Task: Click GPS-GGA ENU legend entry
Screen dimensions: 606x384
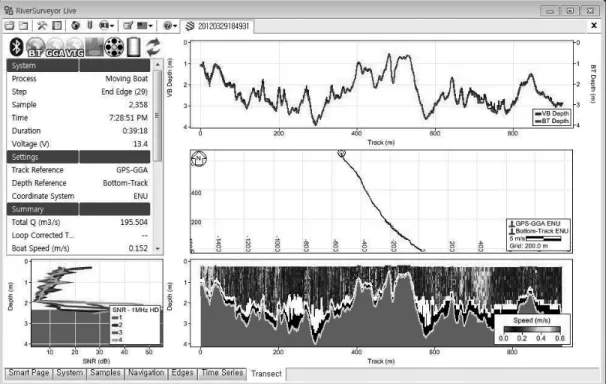Action: pos(535,223)
